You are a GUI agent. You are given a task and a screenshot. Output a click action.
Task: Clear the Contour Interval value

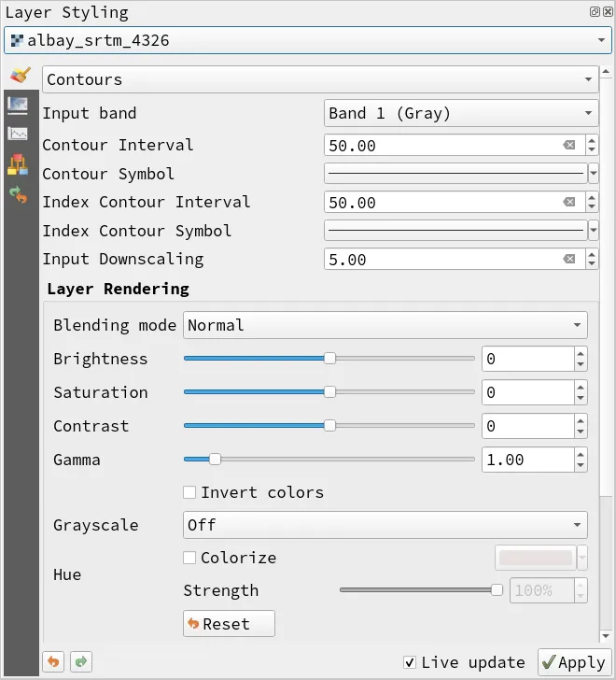pos(569,146)
